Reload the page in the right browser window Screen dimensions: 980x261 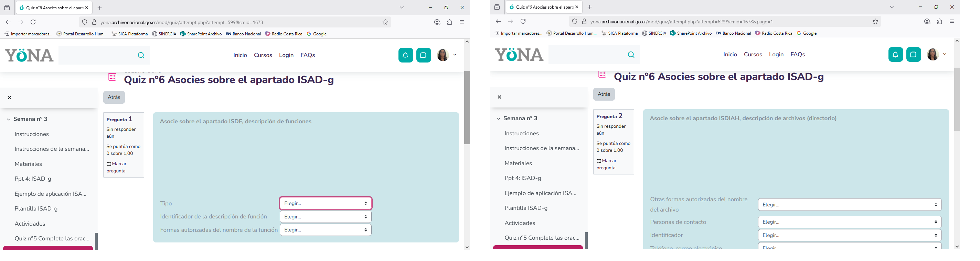[523, 22]
